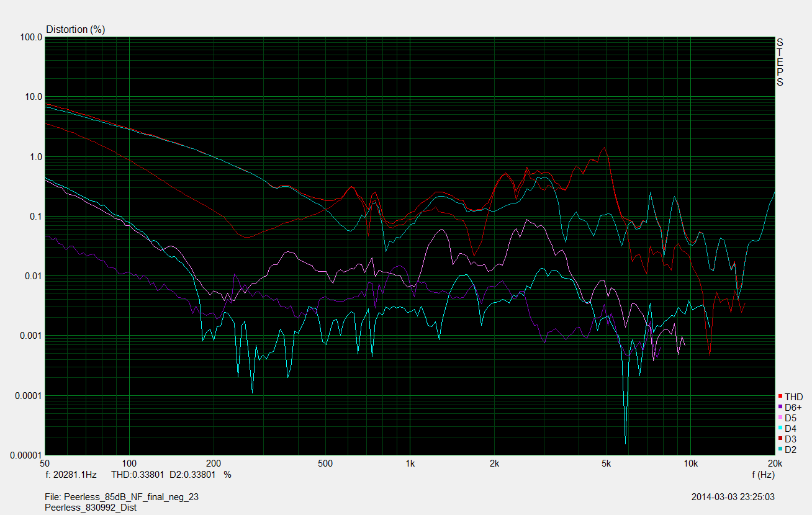Screen dimensions: 812x515
Task: Click the vertical STEPS label beside the chart
Action: [x=780, y=62]
